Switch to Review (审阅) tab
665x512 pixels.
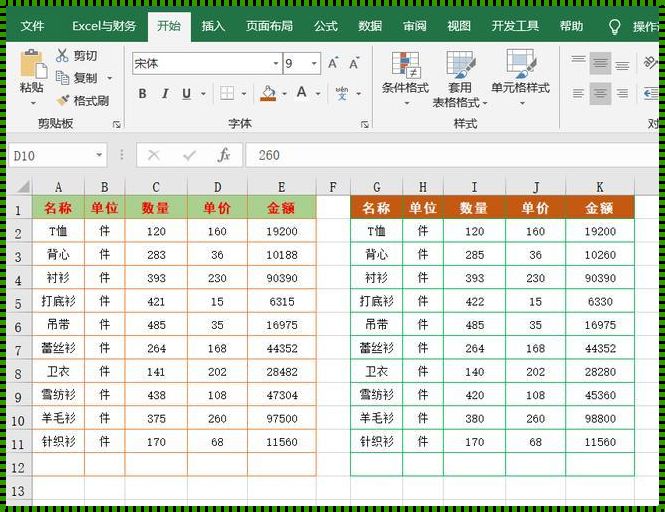pos(415,26)
